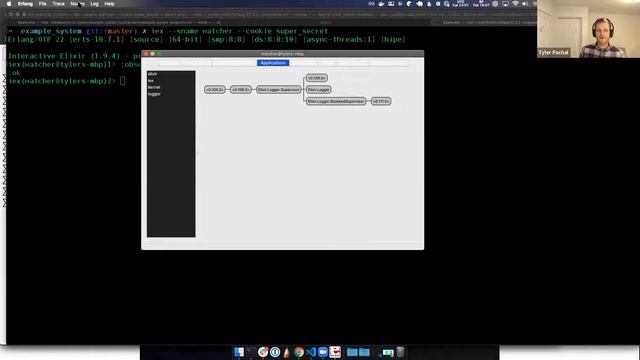
Task: Click Tyler Pachal's video thumbnail
Action: pyautogui.click(x=589, y=29)
